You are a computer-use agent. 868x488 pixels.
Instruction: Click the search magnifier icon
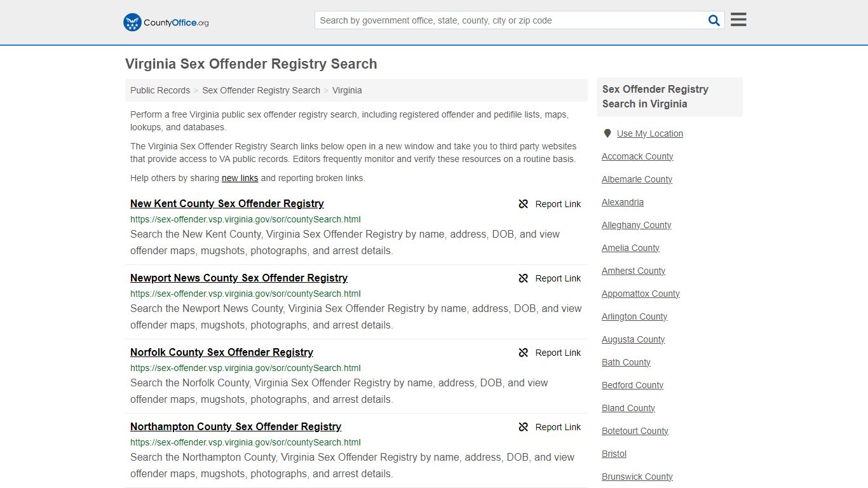point(714,20)
